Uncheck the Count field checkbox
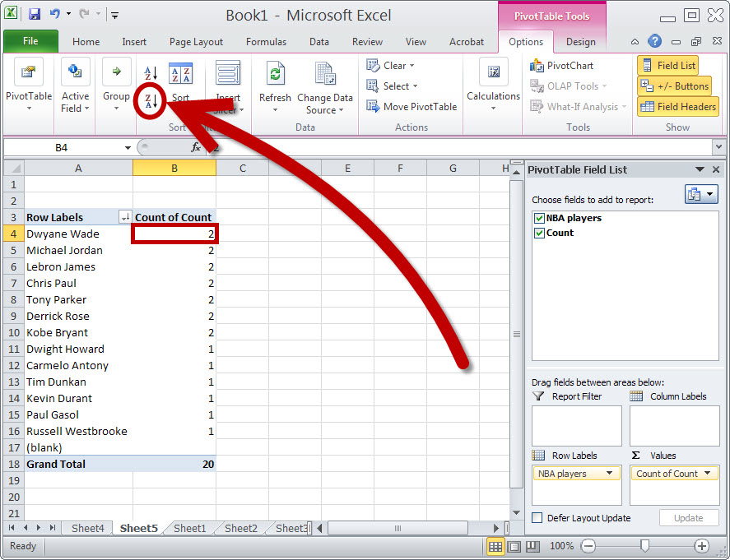Screen dimensions: 730x560 tap(539, 233)
